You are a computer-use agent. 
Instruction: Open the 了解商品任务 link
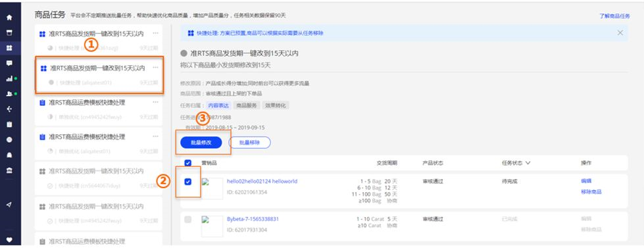pos(614,16)
